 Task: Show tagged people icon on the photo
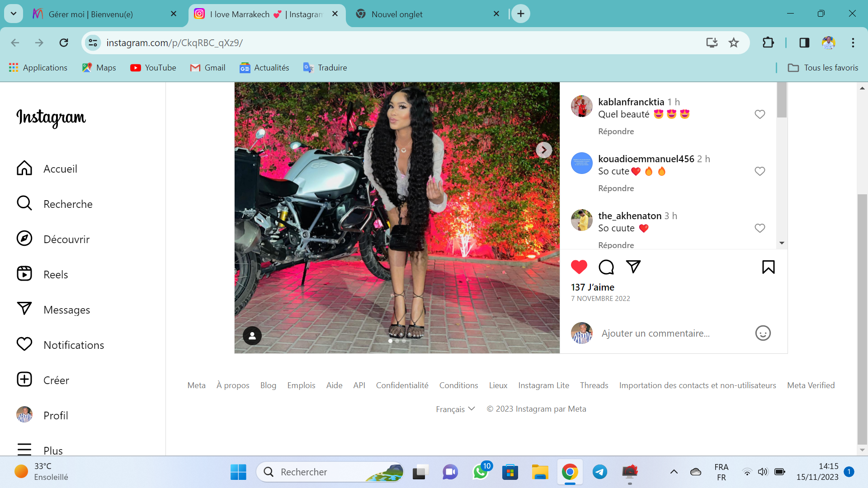tap(252, 336)
